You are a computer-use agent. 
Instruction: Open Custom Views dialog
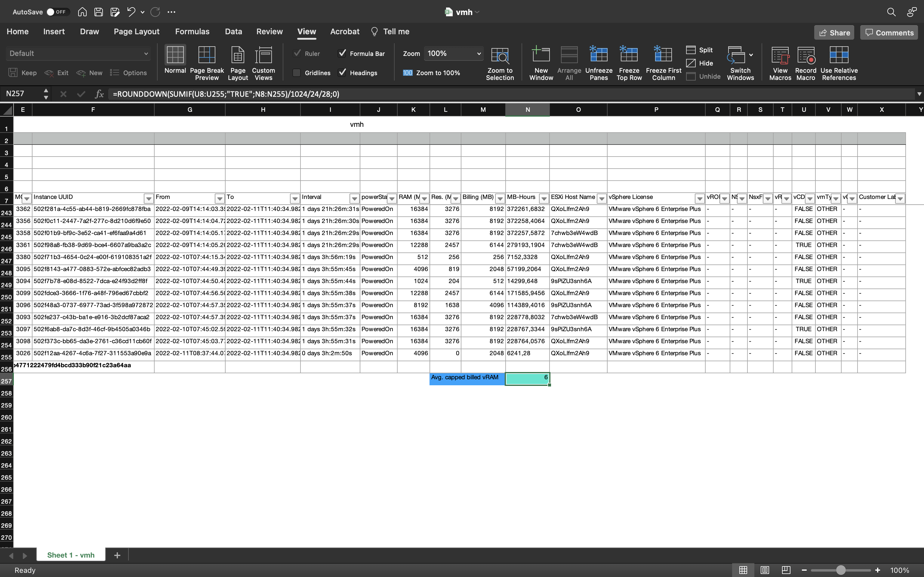point(263,56)
